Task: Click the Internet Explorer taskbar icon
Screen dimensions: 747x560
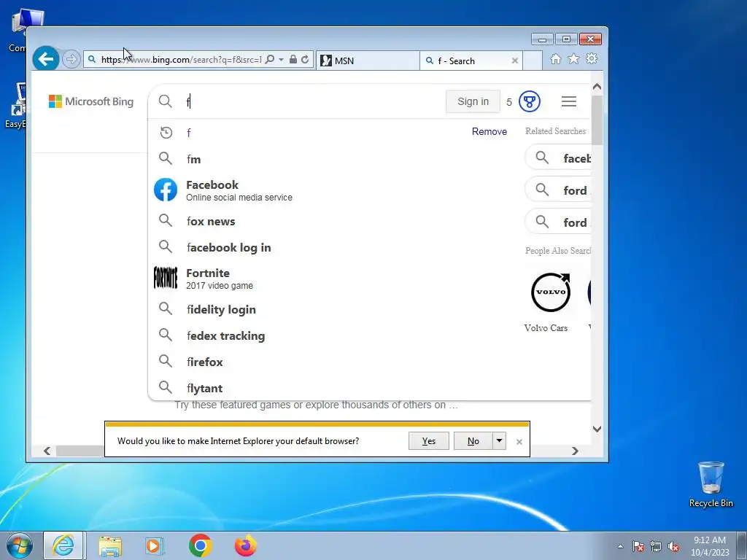Action: (63, 545)
